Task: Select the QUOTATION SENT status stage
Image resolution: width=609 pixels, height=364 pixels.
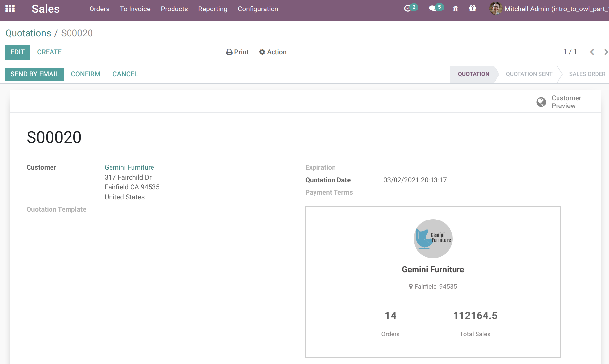Action: pyautogui.click(x=529, y=74)
